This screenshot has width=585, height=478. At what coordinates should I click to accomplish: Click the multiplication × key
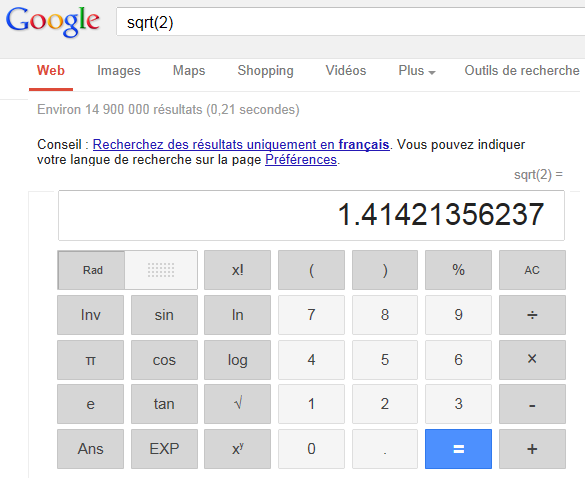pos(532,360)
